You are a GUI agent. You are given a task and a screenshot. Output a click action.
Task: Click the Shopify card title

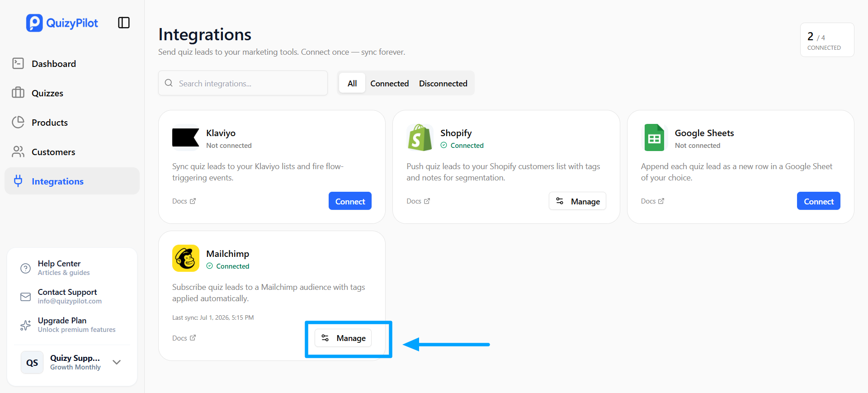pyautogui.click(x=456, y=133)
